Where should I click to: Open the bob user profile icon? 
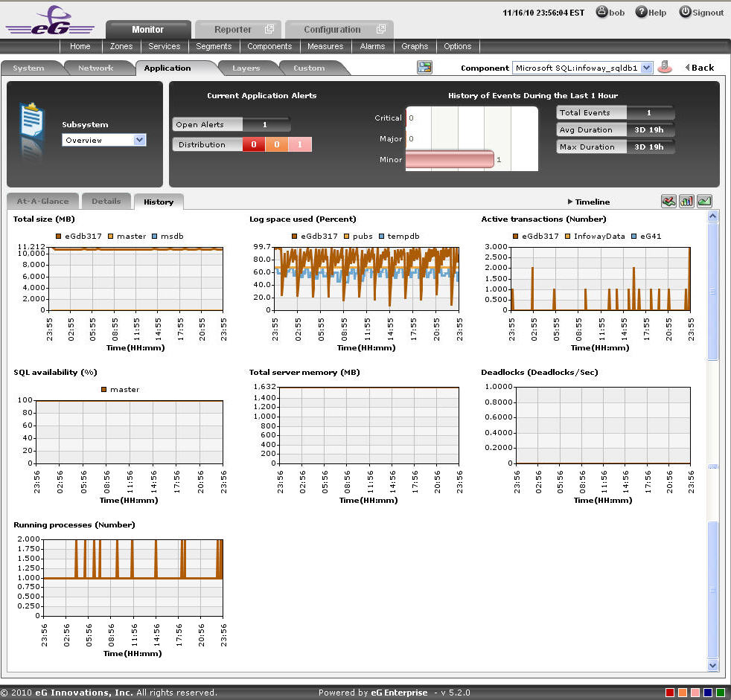(x=602, y=12)
